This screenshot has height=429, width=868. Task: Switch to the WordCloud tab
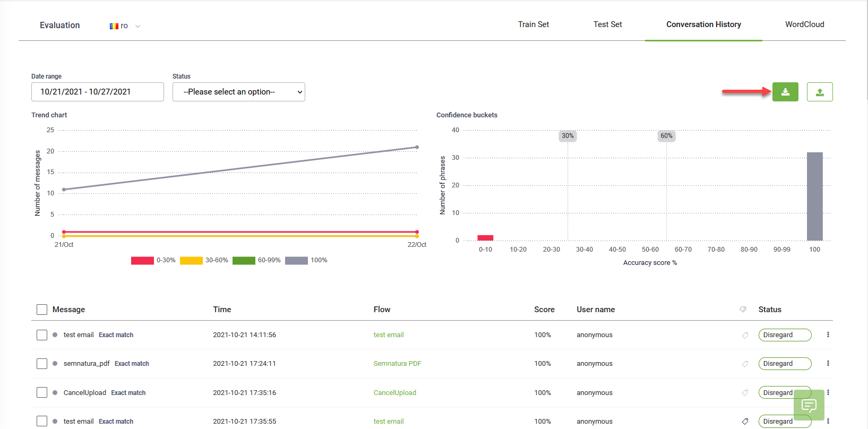[x=804, y=24]
